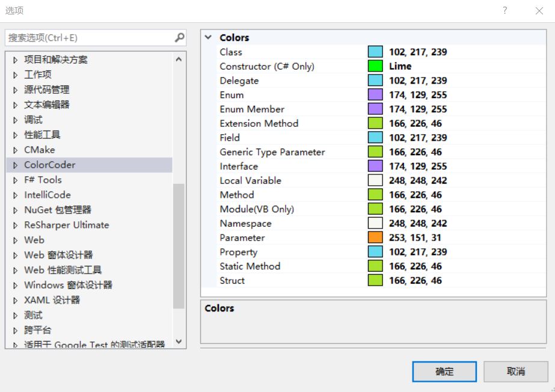
Task: Click the sidebar scrollbar down arrow
Action: (179, 340)
